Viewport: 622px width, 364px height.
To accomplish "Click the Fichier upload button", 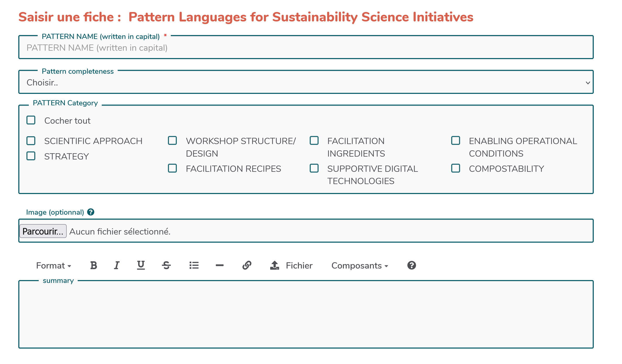I will coord(291,265).
